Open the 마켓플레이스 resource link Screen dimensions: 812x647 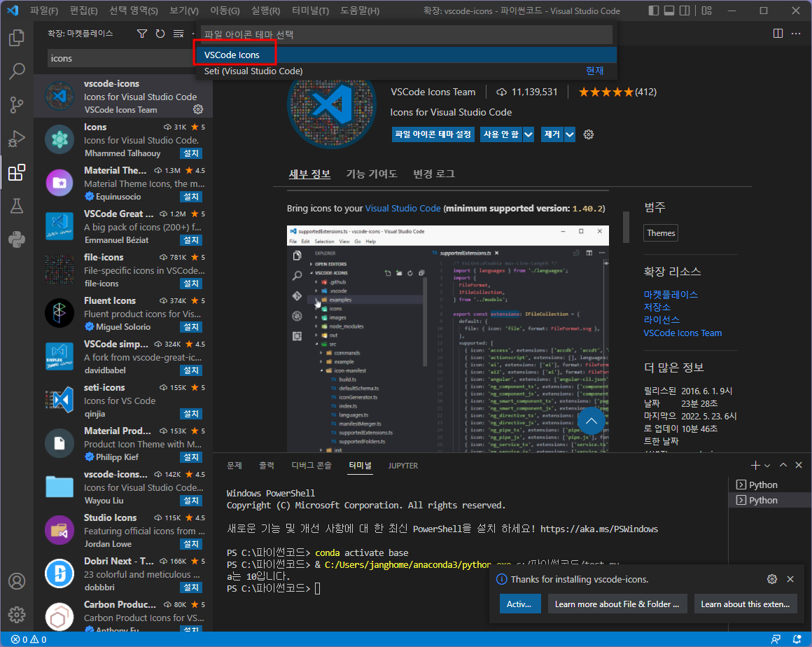(671, 294)
